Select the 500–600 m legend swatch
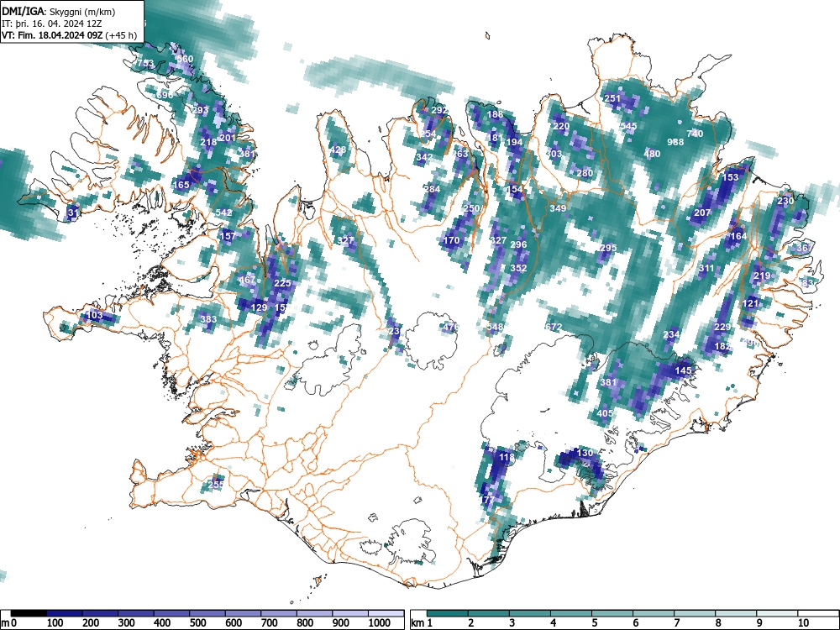 (207, 613)
